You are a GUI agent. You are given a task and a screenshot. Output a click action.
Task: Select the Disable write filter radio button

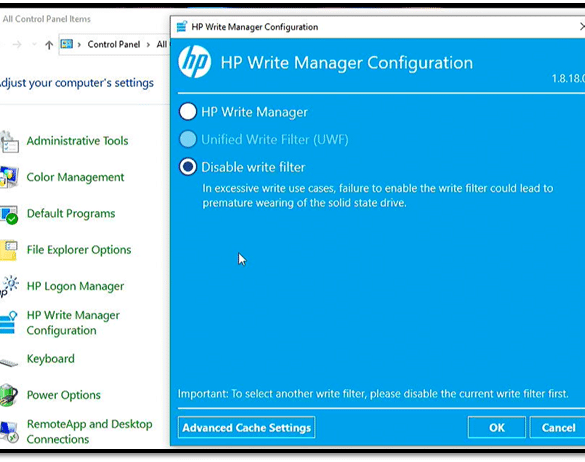click(x=188, y=167)
